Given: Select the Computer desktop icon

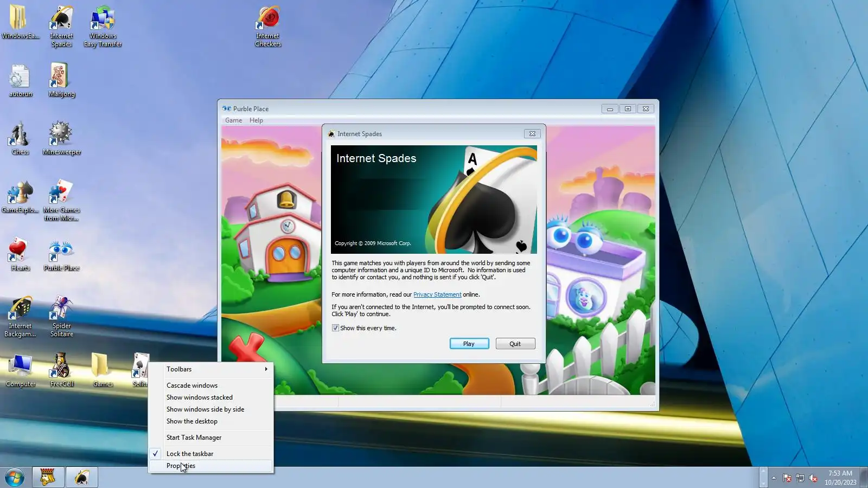Looking at the screenshot, I should [20, 370].
